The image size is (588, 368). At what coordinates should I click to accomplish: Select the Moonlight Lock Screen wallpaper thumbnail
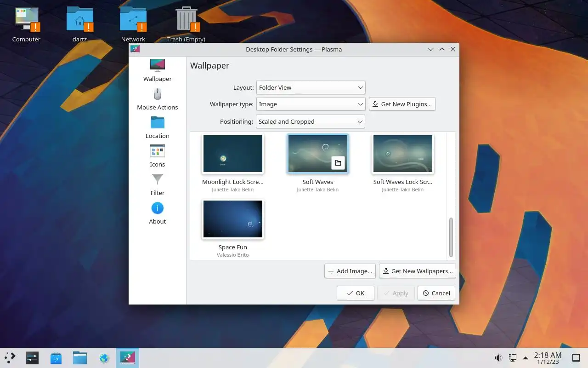(x=233, y=154)
